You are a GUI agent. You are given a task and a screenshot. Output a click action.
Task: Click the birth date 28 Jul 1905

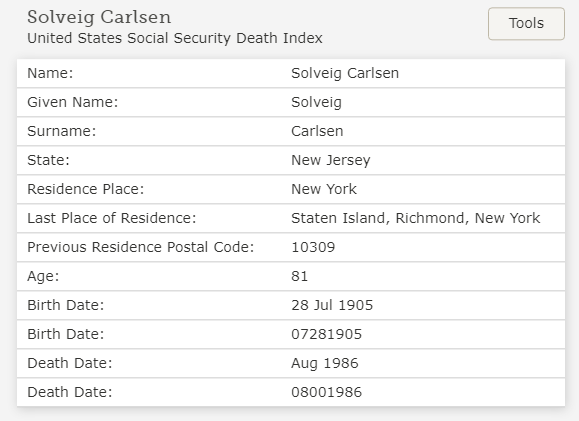[x=332, y=305]
